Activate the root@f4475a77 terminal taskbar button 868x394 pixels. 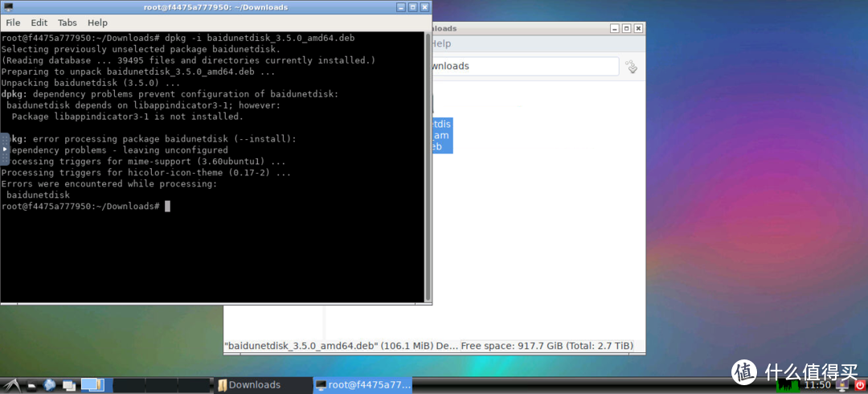point(363,384)
